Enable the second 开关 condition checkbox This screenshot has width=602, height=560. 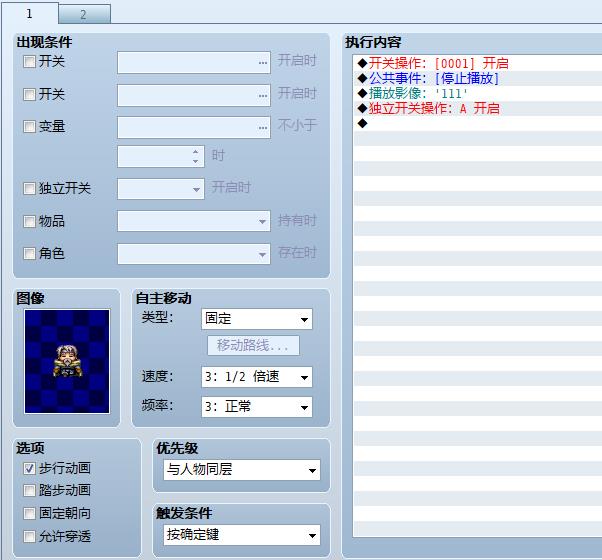coord(29,94)
